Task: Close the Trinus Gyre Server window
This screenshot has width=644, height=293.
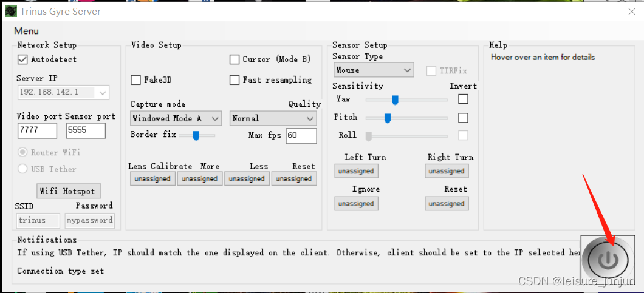Action: click(632, 12)
